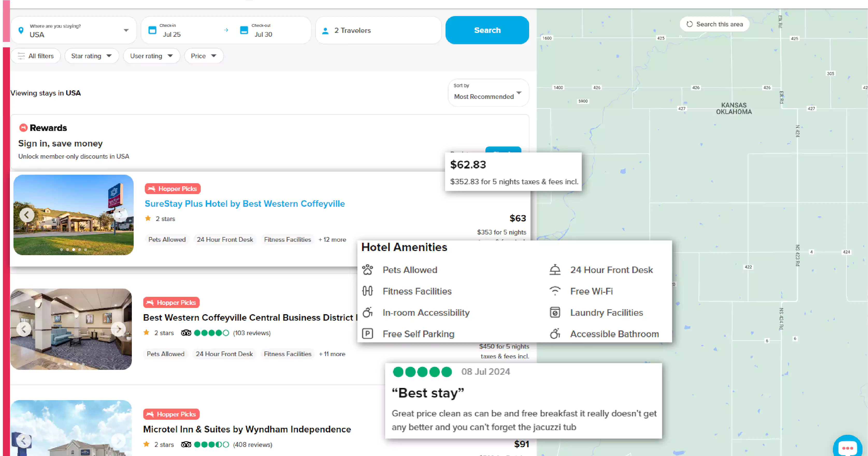Open the All filters panel
868x456 pixels.
pos(36,56)
